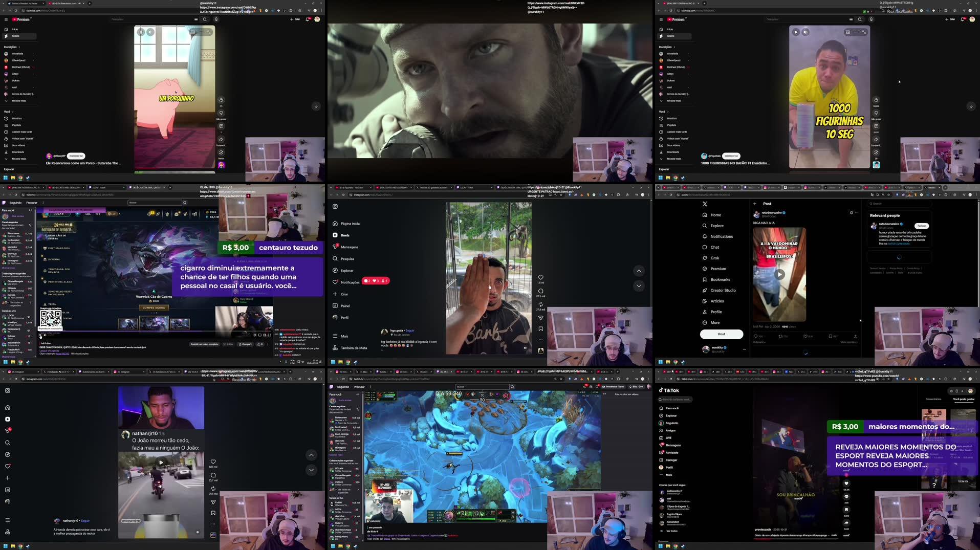Click Follow next to ratodocruzeiro on X
Viewport: 980px width, 550px height.
point(921,226)
